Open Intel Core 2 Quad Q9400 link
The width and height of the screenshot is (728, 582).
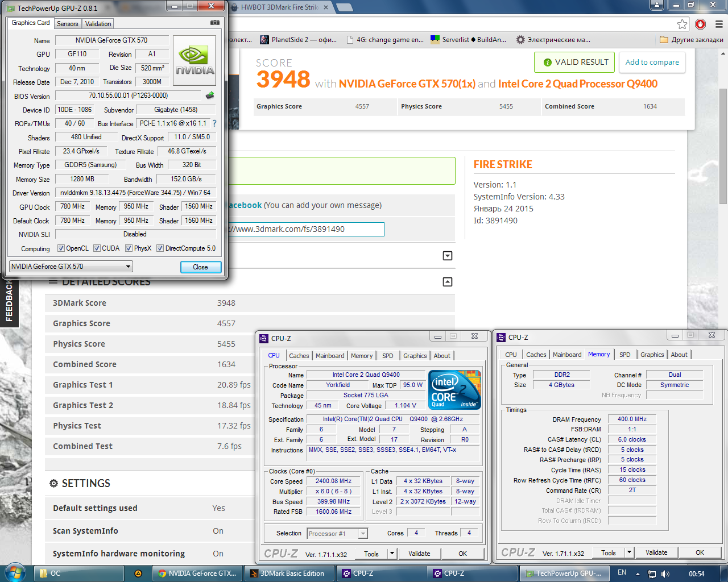point(578,84)
